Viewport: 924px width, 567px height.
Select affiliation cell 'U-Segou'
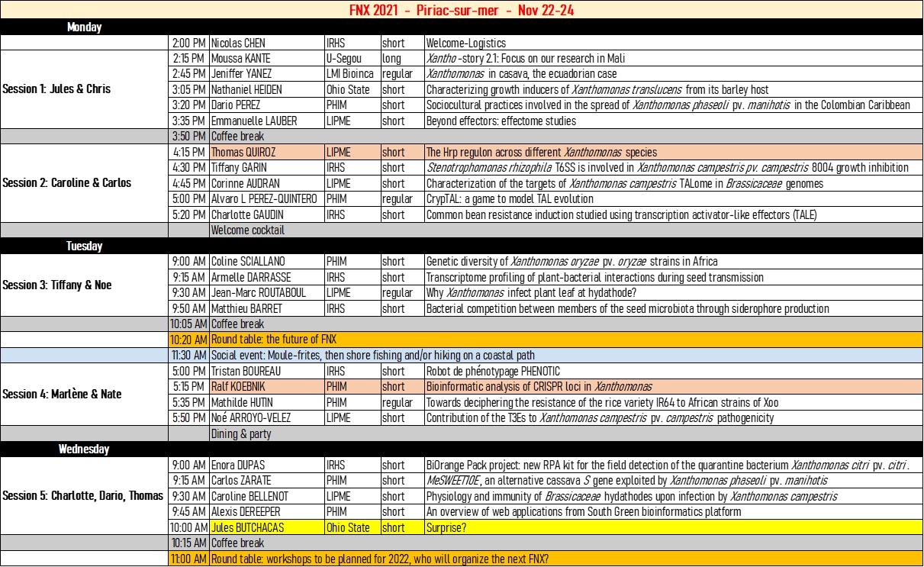tap(352, 59)
